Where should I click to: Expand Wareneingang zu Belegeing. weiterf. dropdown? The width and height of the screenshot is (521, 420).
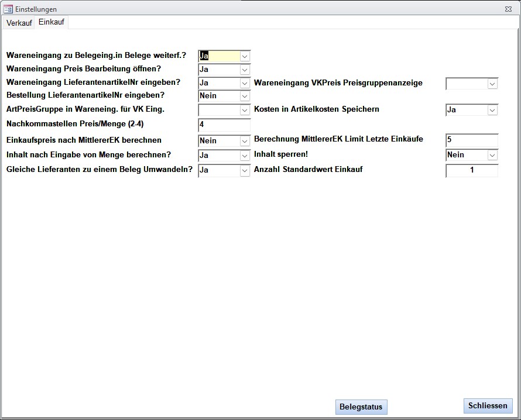point(245,56)
